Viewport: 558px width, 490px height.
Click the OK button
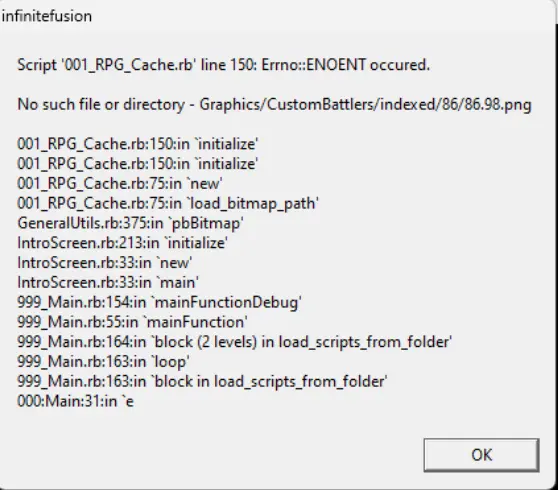481,455
